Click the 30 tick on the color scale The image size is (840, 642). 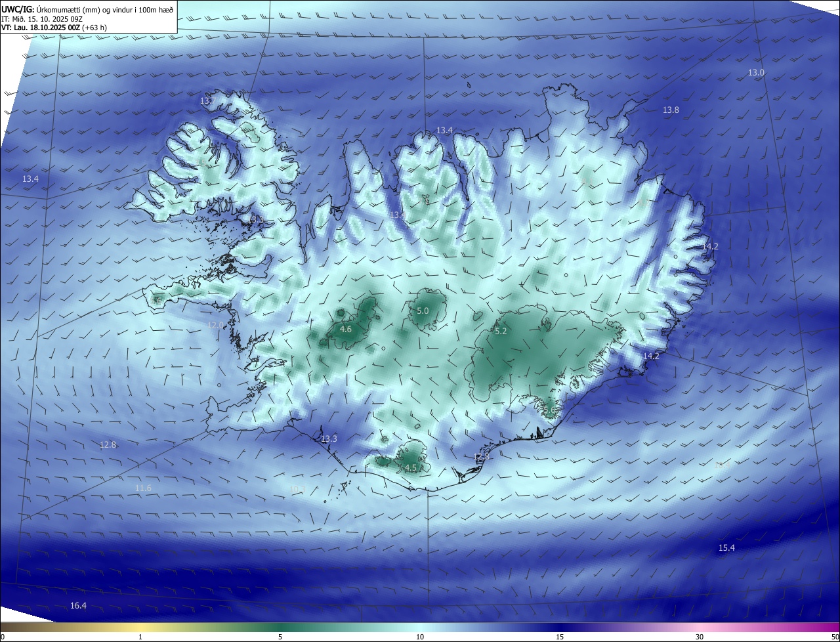(700, 637)
